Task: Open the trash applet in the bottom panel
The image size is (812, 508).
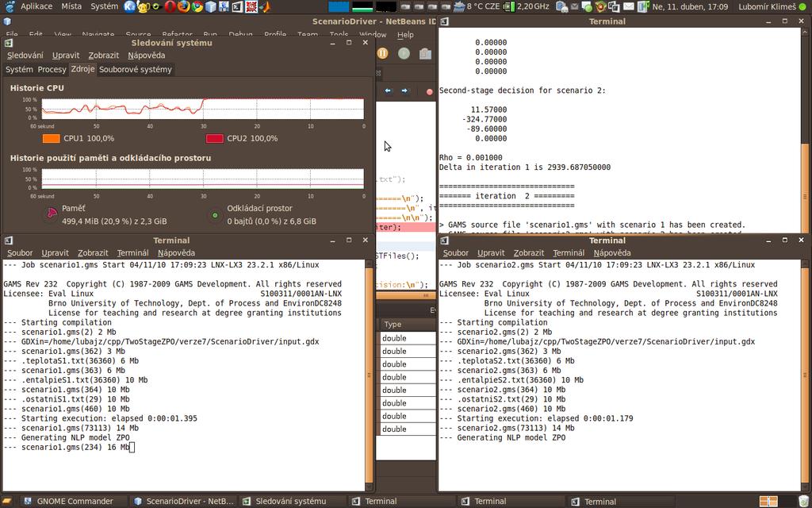Action: coord(803,502)
